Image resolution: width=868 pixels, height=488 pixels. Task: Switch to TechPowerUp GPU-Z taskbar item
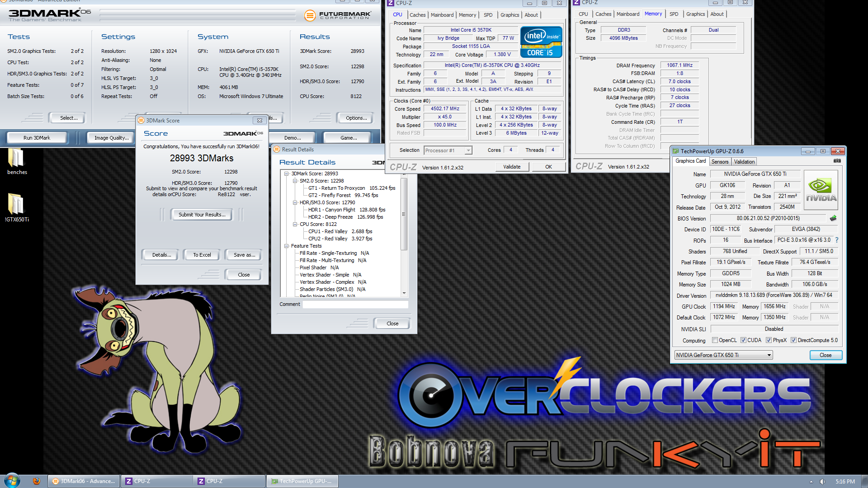point(302,481)
